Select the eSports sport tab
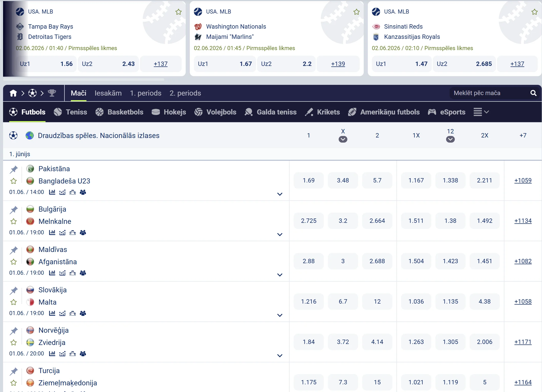 (447, 112)
